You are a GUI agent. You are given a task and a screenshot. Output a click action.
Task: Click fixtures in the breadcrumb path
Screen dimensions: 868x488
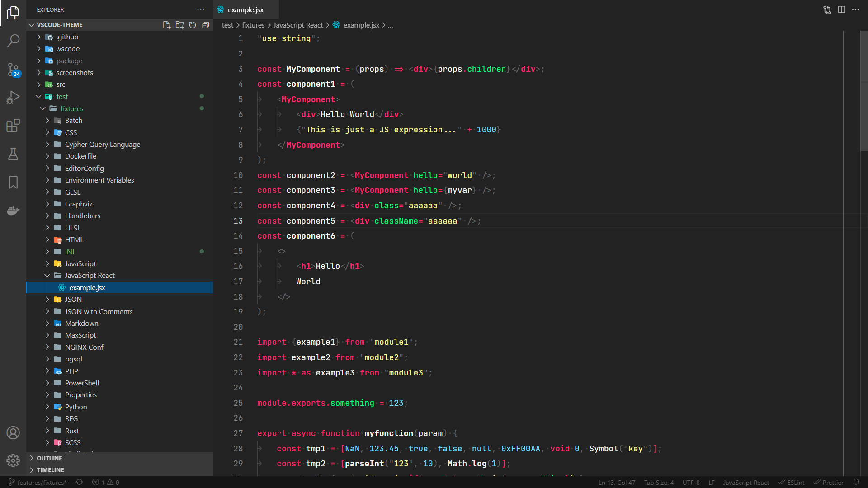click(253, 25)
